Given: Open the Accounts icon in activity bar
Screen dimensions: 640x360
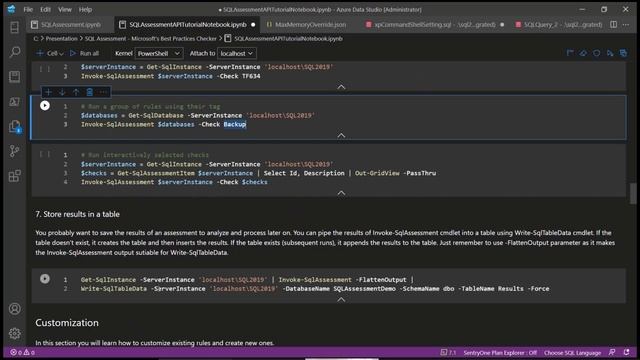Looking at the screenshot, I should [x=15, y=309].
